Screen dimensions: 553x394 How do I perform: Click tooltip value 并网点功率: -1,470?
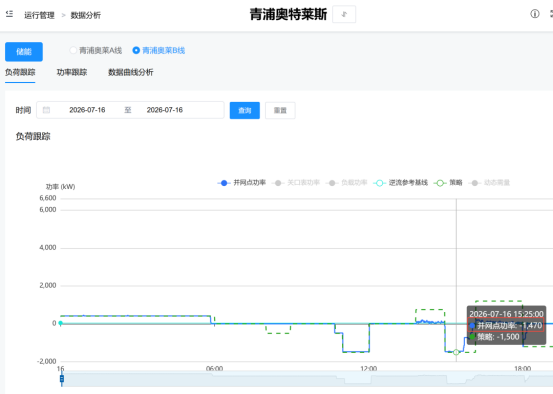[x=506, y=325]
